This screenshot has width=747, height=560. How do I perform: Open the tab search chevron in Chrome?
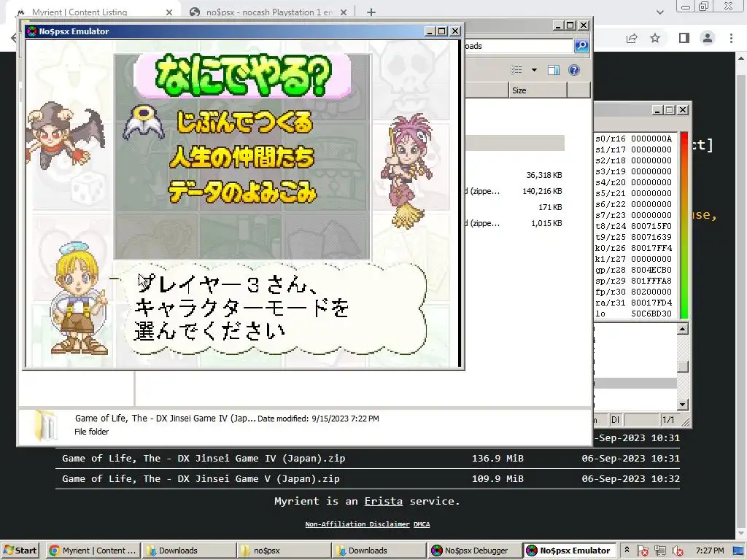659,12
